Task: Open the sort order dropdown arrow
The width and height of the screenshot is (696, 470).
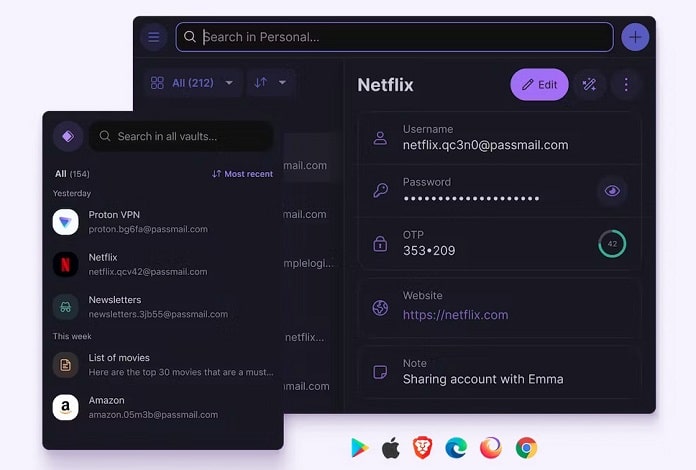Action: pos(282,83)
